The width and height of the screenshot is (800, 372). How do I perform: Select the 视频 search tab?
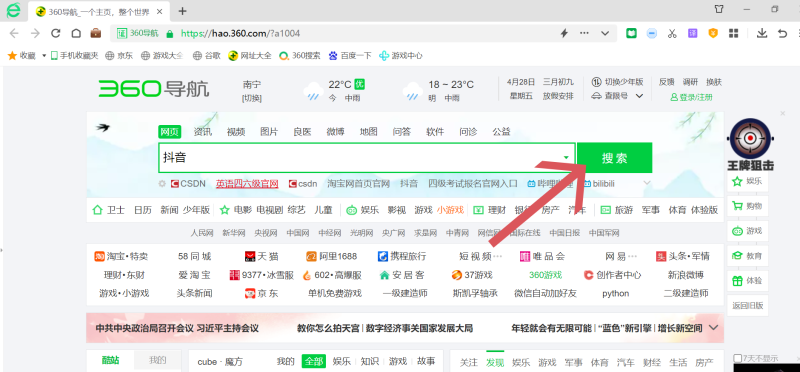click(236, 132)
